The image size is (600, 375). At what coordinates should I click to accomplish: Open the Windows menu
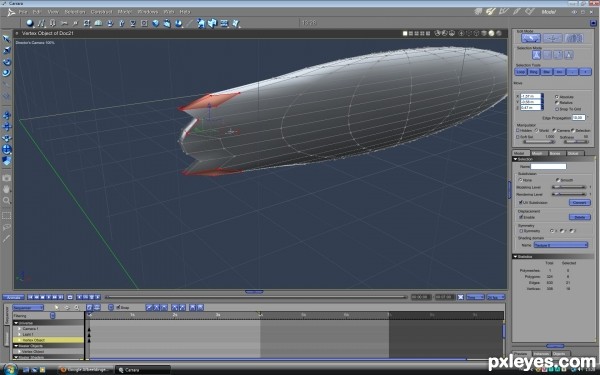coord(147,12)
